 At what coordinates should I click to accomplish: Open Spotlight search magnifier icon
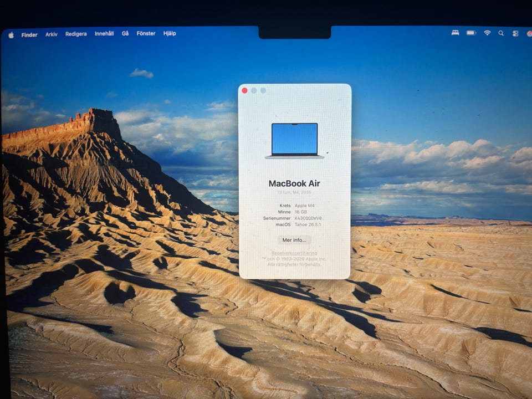(x=501, y=33)
